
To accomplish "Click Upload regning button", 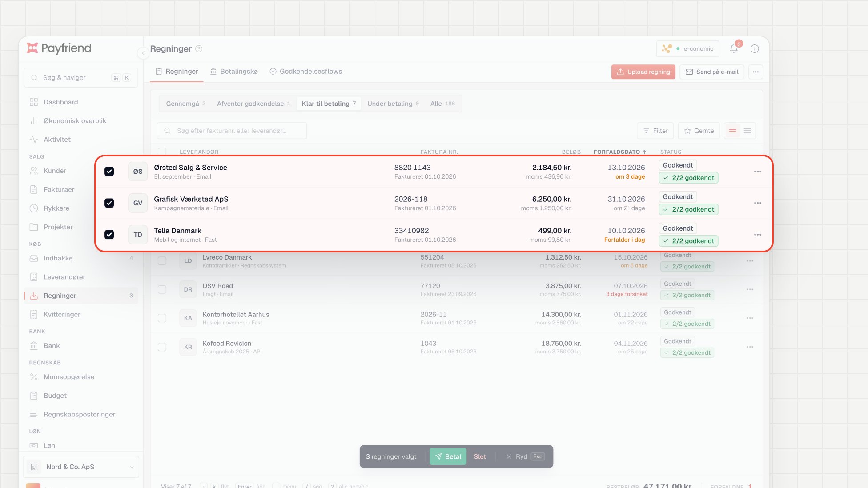I will click(x=643, y=72).
